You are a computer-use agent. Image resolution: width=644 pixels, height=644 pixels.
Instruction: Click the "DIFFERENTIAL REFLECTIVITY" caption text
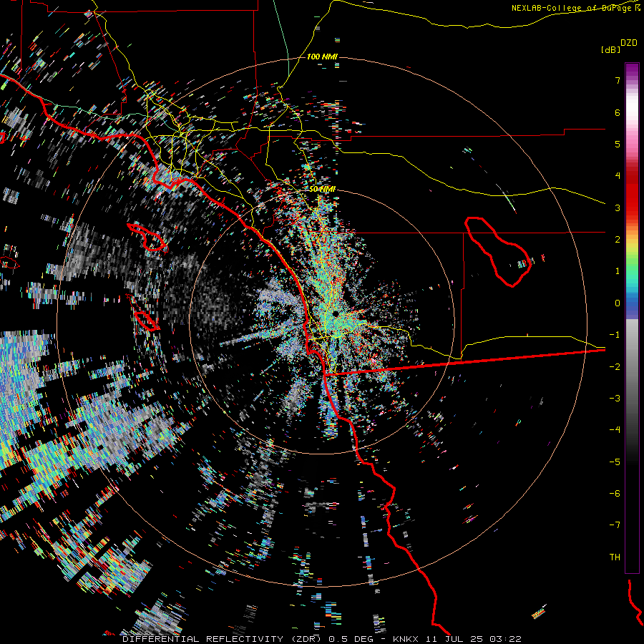click(x=203, y=639)
